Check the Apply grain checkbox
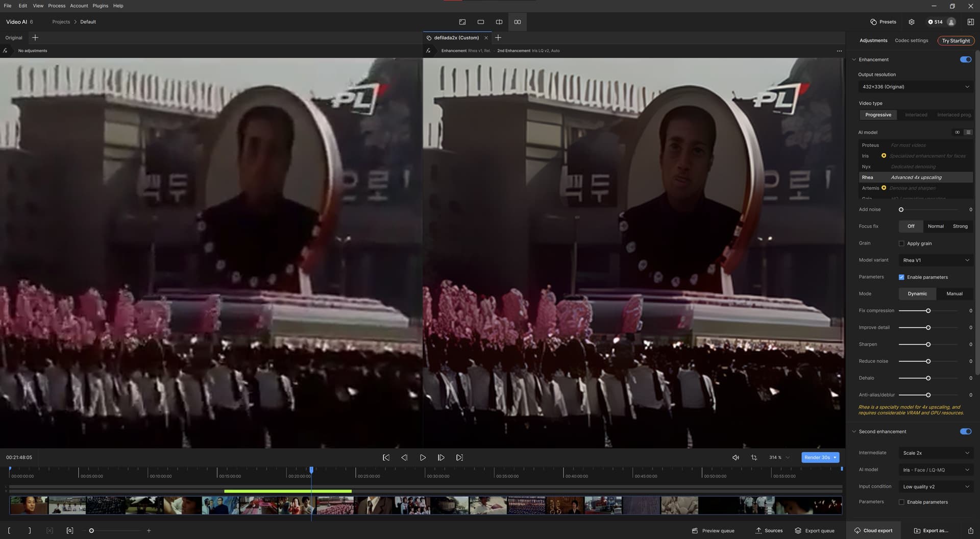The image size is (980, 539). 901,243
